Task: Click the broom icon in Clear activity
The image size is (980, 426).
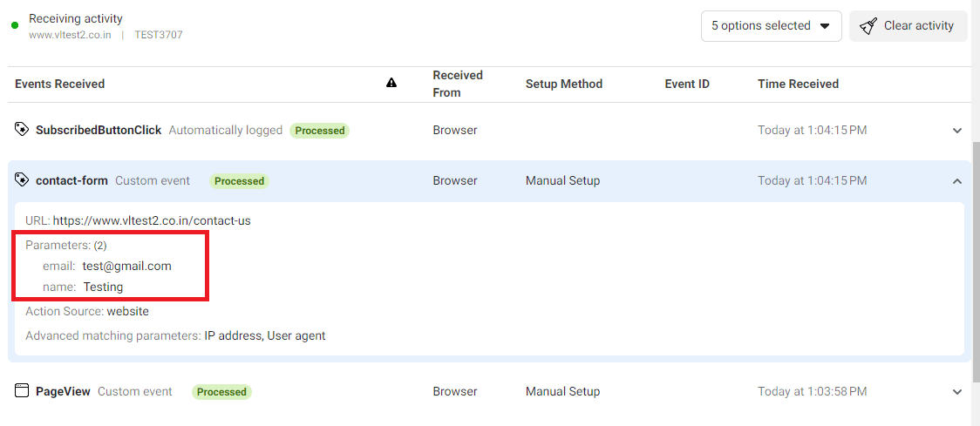Action: (868, 26)
